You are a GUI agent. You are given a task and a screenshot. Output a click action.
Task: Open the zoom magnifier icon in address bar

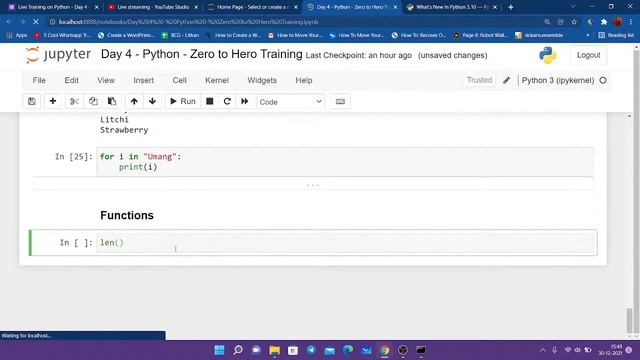coord(547,22)
